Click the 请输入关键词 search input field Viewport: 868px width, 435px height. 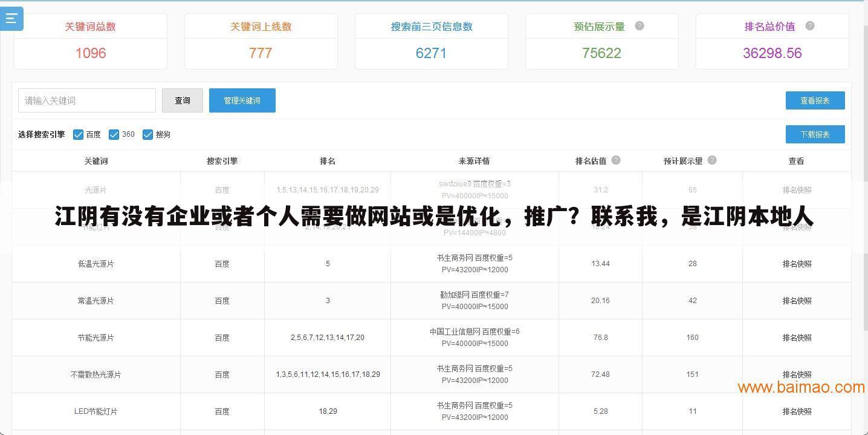[x=86, y=100]
